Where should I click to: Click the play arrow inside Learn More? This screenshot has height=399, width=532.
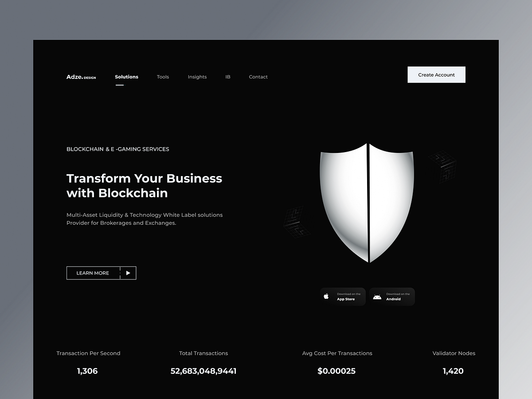click(128, 273)
